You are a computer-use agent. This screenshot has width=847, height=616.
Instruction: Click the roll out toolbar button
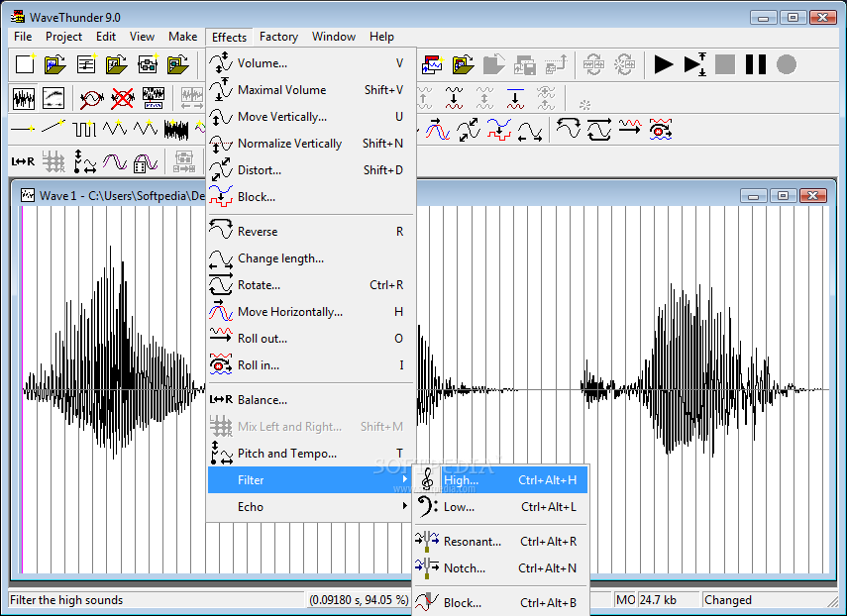[630, 129]
